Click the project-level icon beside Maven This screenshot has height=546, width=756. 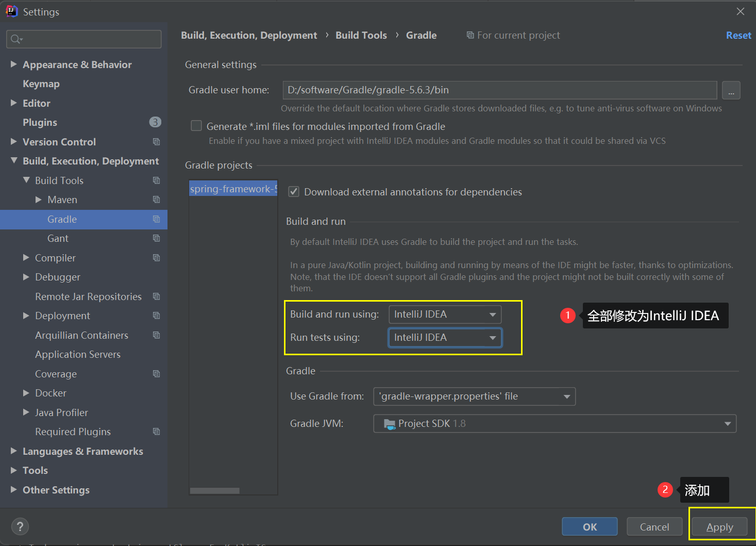[x=156, y=200]
